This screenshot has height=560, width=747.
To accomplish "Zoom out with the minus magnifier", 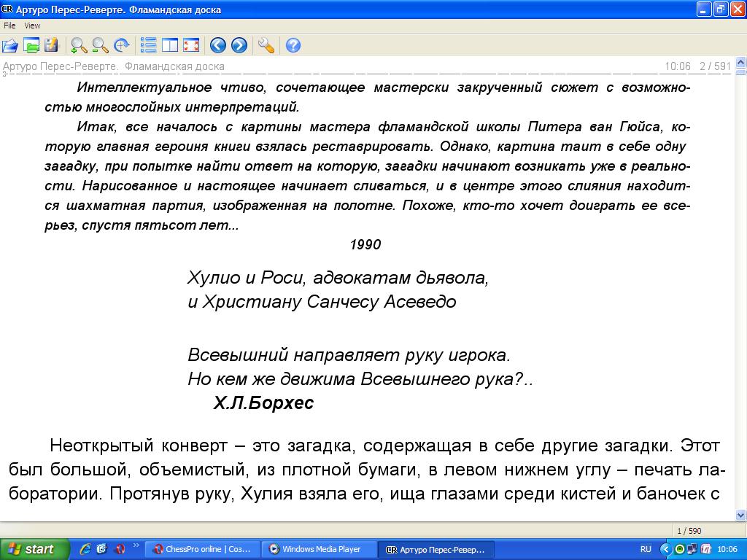I will point(100,46).
